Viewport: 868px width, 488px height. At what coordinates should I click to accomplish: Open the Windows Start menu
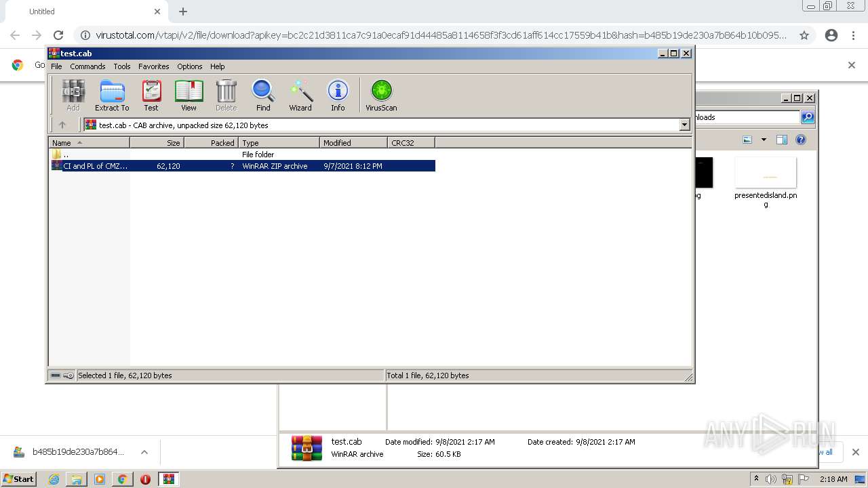(x=19, y=479)
